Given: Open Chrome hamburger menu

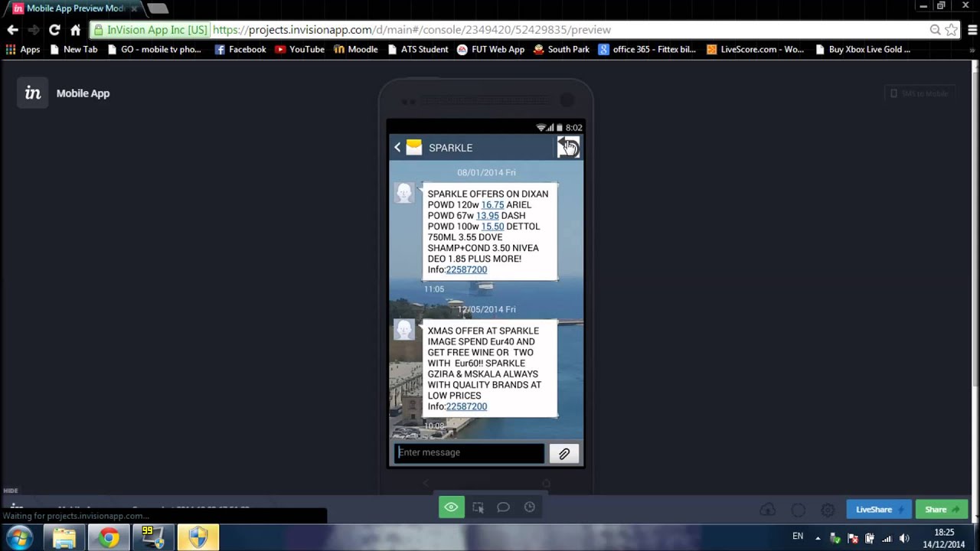Looking at the screenshot, I should tap(972, 30).
